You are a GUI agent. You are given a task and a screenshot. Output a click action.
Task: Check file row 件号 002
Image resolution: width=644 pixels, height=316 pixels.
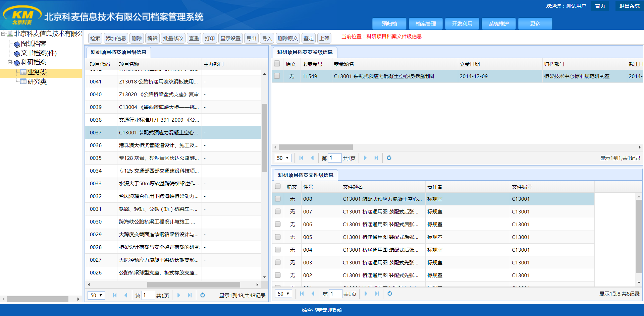point(278,275)
